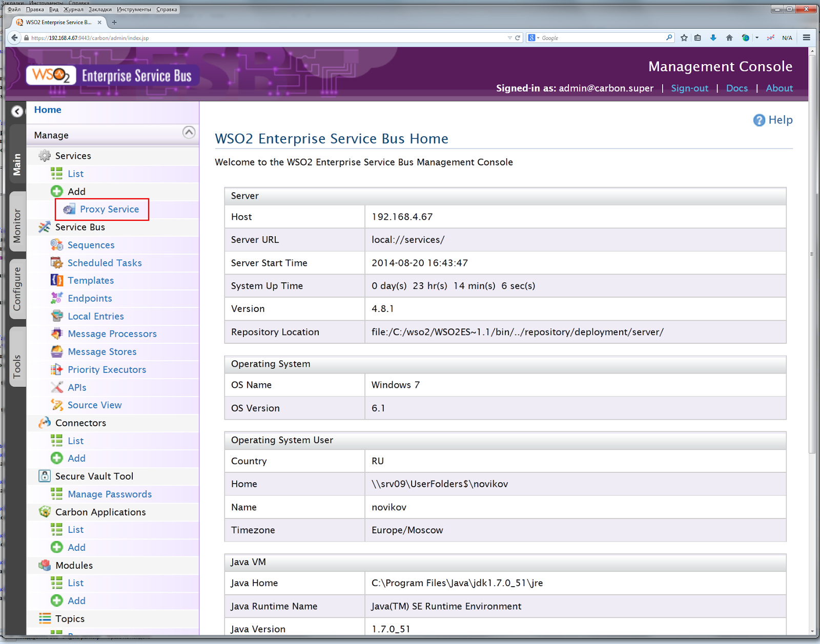Select the Version value 4.8.1

click(x=382, y=308)
